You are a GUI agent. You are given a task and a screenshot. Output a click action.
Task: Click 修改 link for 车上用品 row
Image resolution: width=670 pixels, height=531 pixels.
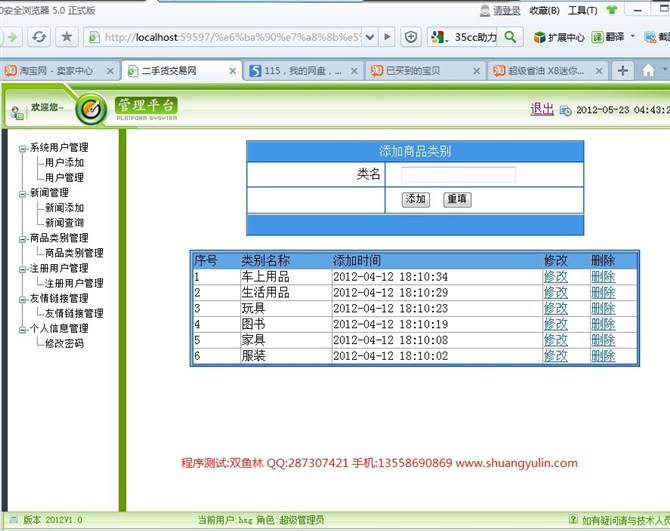coord(555,277)
